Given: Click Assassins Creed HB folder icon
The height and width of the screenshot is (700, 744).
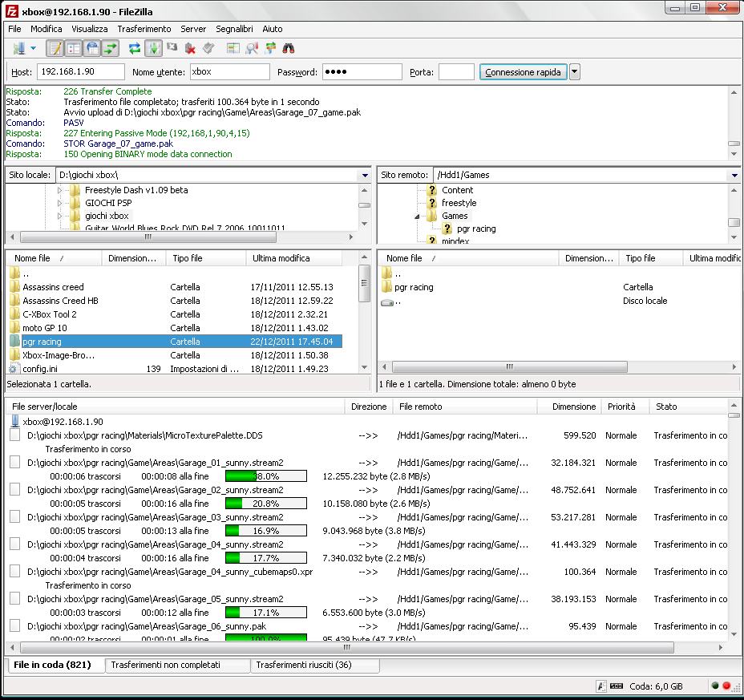Looking at the screenshot, I should pyautogui.click(x=14, y=301).
